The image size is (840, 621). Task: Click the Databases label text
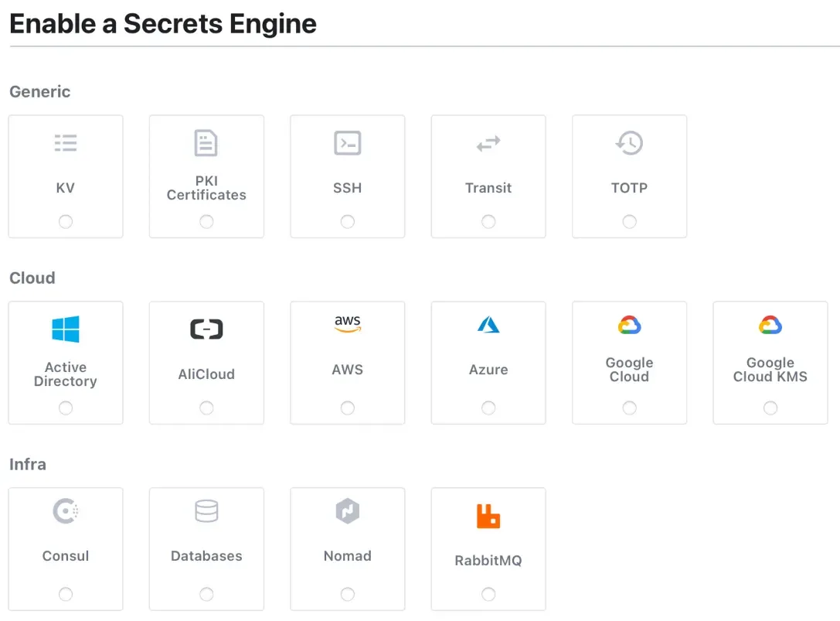point(206,555)
